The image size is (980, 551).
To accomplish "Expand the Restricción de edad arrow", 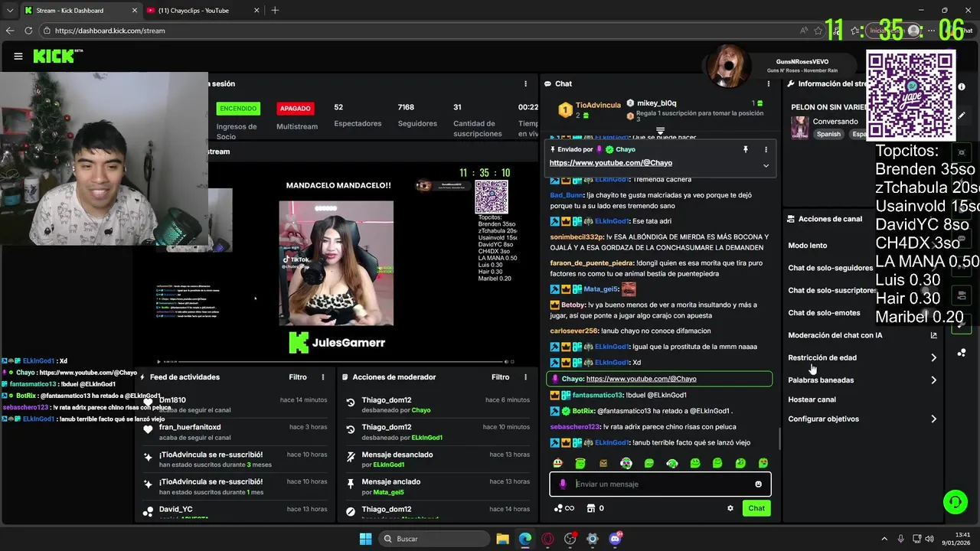I will click(933, 357).
